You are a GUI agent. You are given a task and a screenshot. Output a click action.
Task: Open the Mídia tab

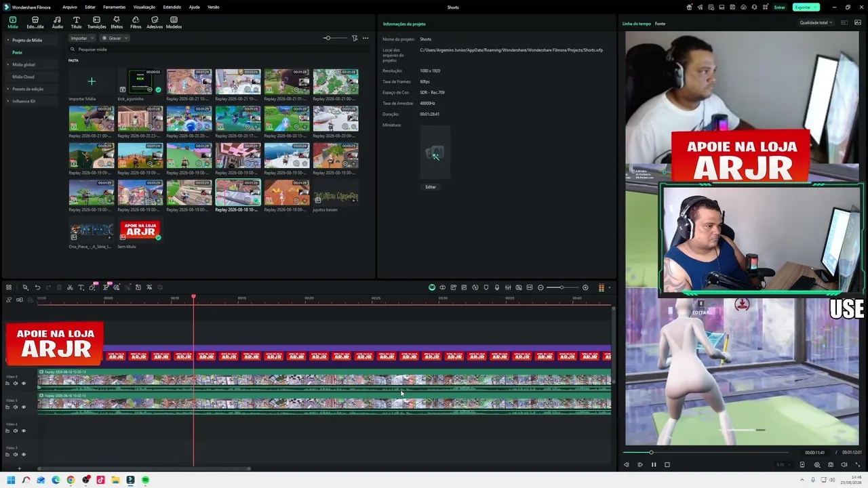coord(13,22)
